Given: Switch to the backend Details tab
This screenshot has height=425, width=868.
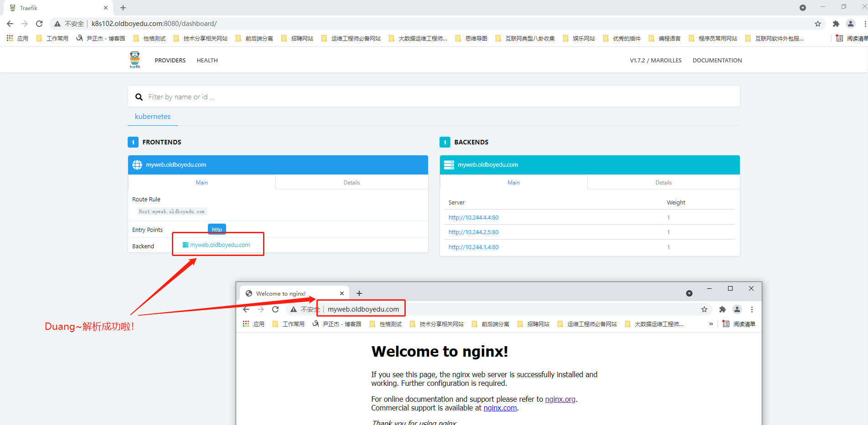Looking at the screenshot, I should [x=663, y=183].
